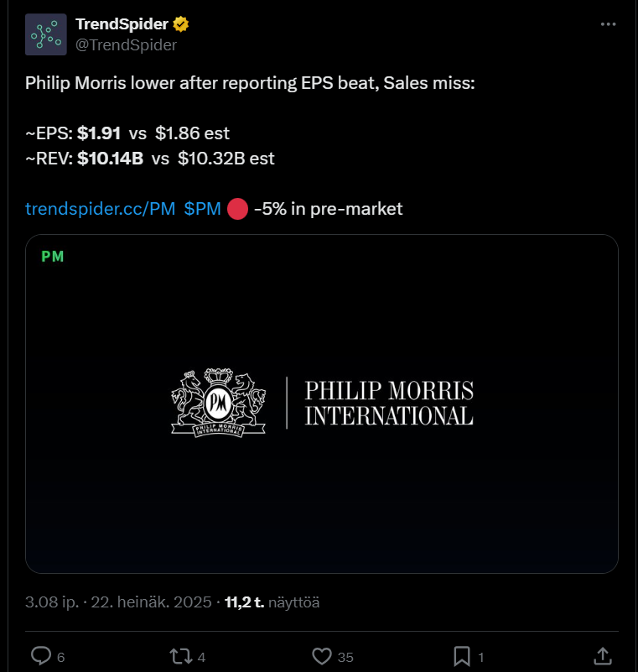
Task: Click the $PM cashtag
Action: point(202,209)
